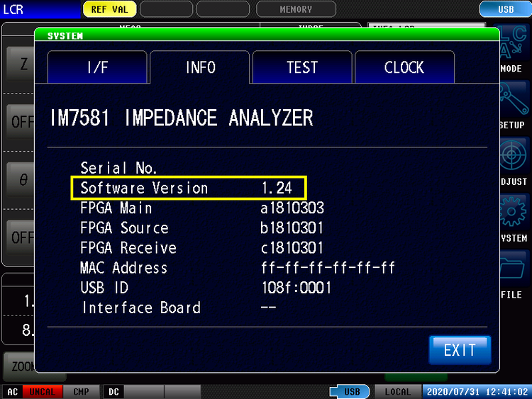
Task: Select the INFO tab
Action: (x=200, y=67)
